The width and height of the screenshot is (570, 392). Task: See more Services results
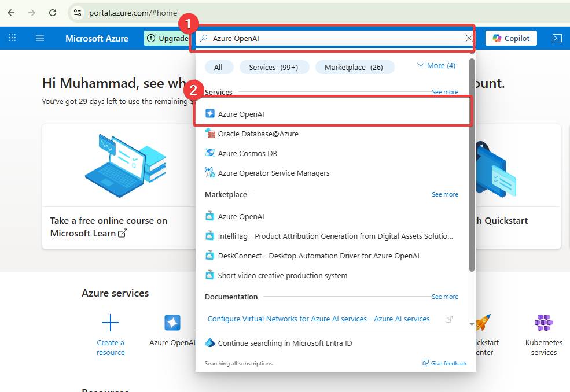[x=445, y=92]
